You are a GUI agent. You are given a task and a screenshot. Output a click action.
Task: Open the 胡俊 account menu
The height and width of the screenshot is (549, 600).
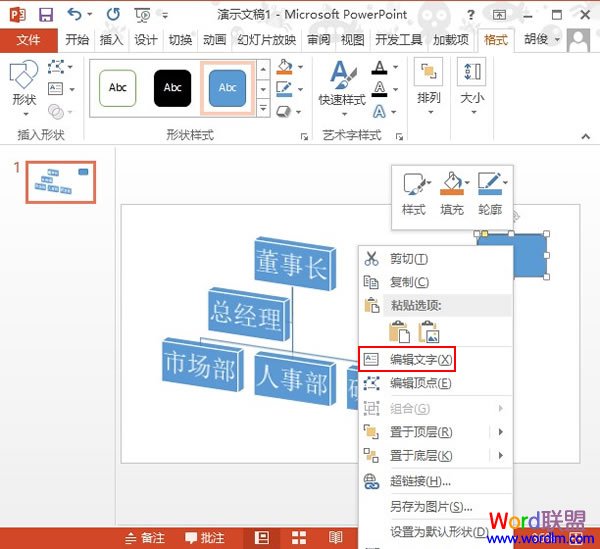(541, 39)
